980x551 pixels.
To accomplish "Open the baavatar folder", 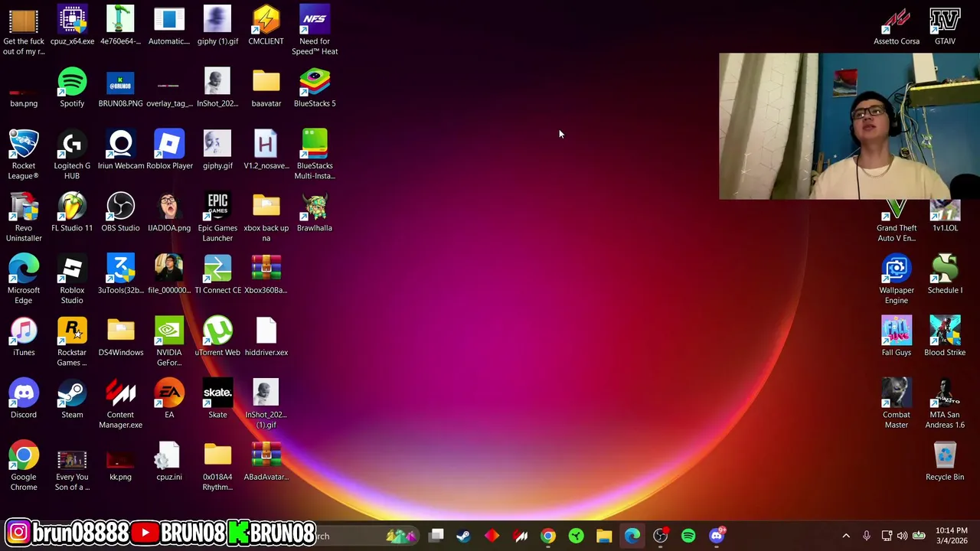I will (x=266, y=88).
